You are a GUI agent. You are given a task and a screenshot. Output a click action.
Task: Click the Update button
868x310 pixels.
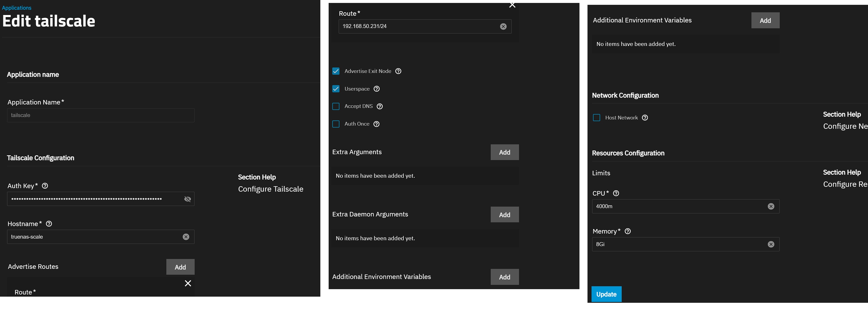[x=606, y=294]
